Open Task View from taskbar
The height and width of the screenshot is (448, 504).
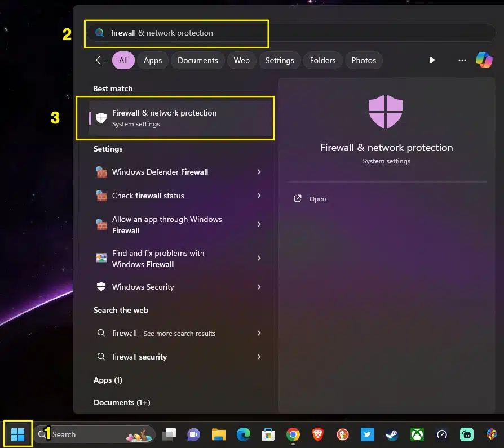tap(169, 434)
